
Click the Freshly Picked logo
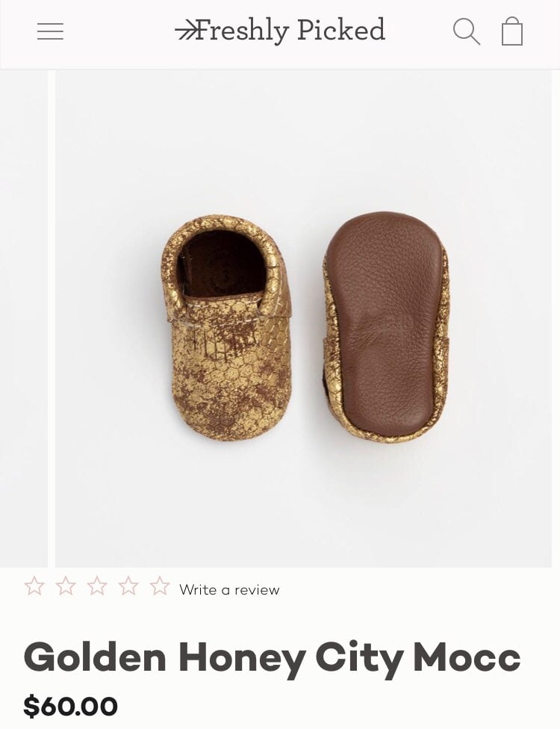coord(280,30)
